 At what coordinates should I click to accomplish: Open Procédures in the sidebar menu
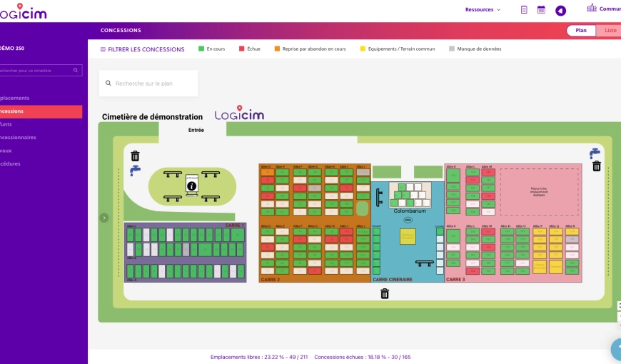click(10, 163)
